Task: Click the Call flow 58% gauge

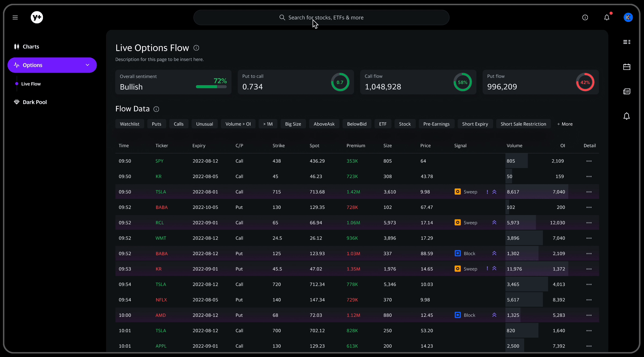Action: [x=462, y=82]
